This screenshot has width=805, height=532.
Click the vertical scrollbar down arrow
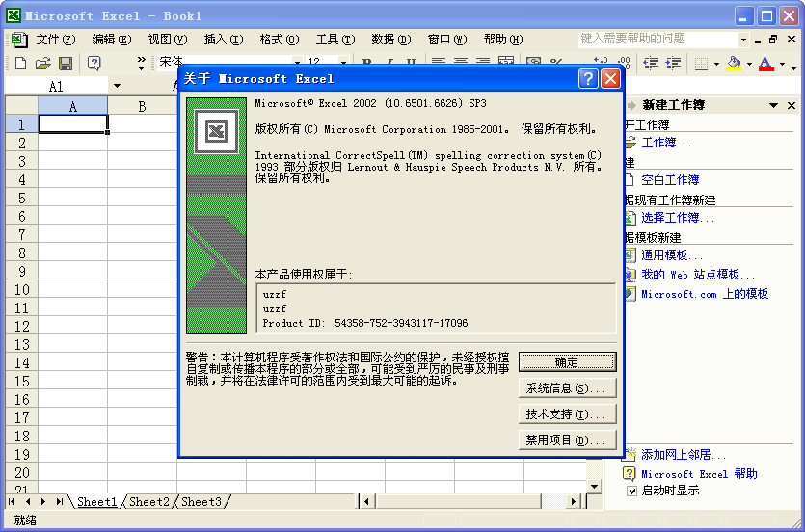594,487
